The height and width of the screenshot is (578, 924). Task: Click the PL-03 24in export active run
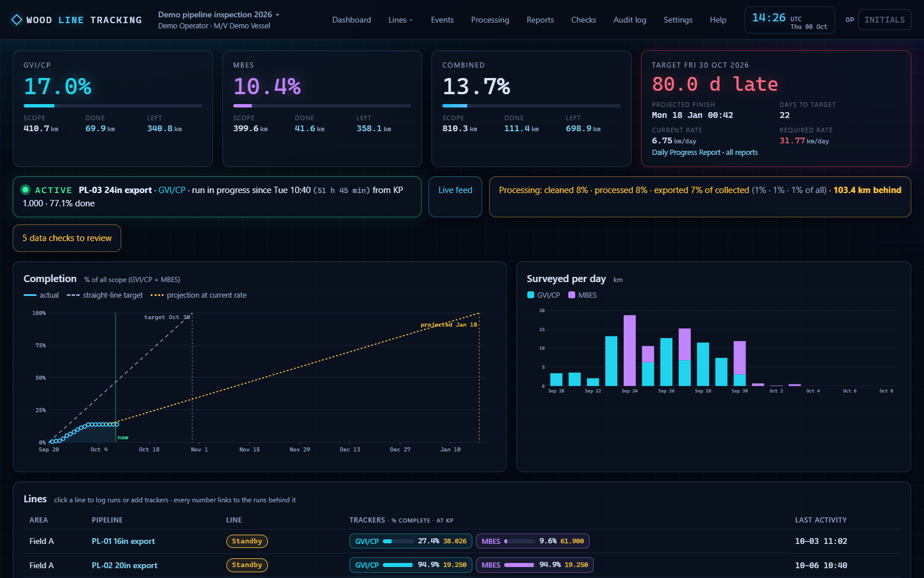(x=217, y=197)
